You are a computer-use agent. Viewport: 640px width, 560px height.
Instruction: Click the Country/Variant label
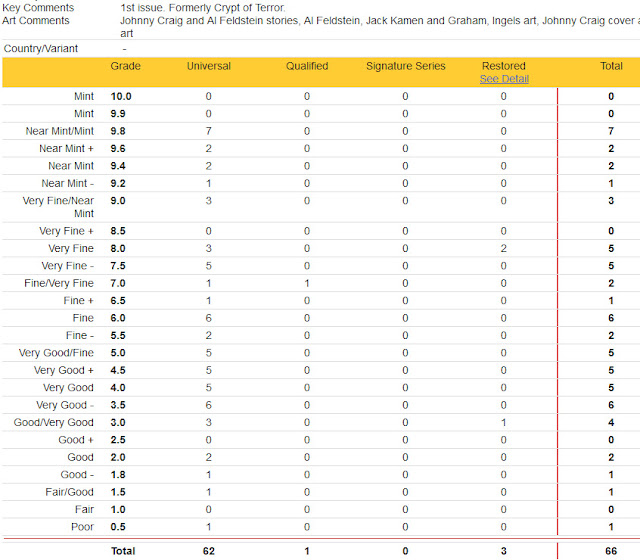(x=41, y=49)
